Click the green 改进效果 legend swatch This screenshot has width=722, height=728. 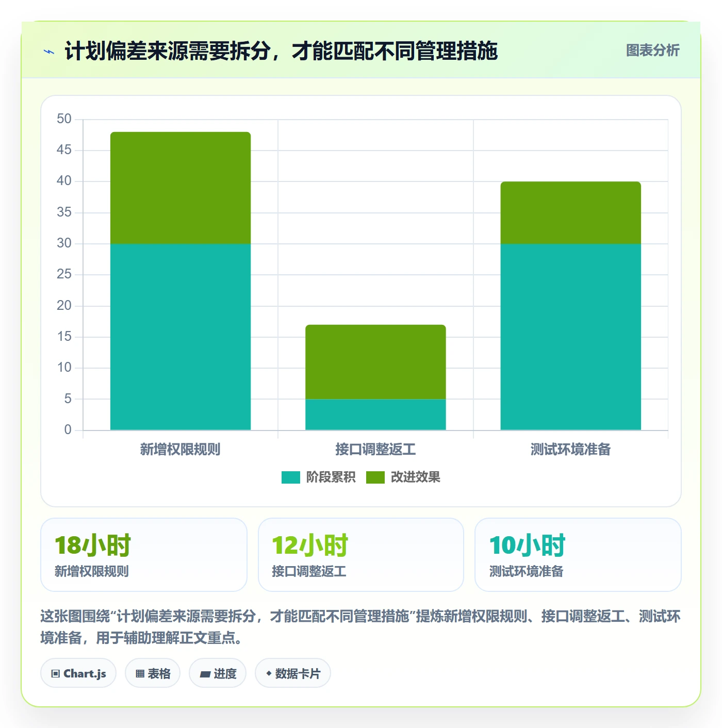(x=375, y=477)
